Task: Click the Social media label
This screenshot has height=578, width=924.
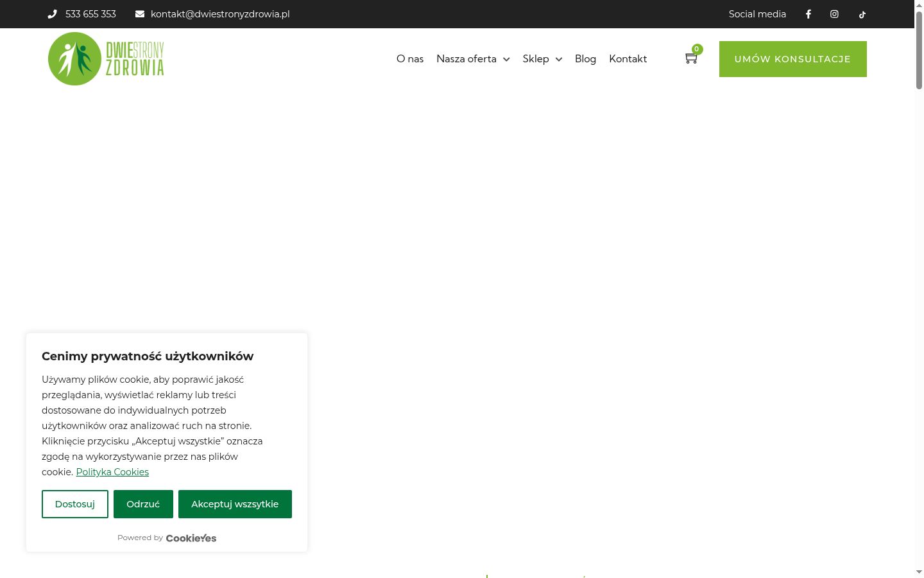Action: [757, 14]
